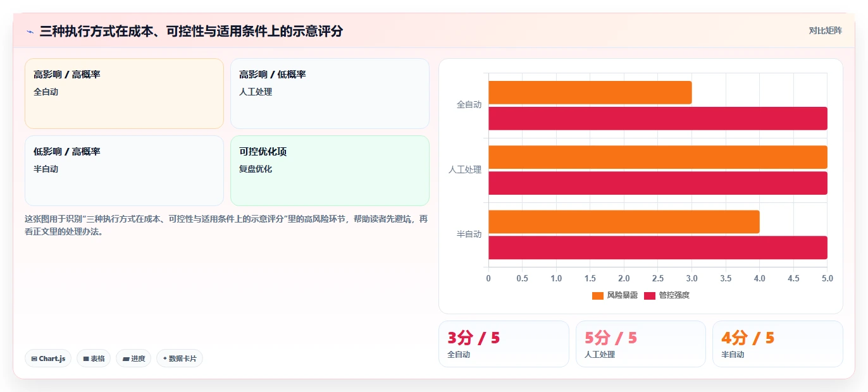The image size is (868, 392).
Task: Click the 复盘优化 text
Action: (x=256, y=169)
